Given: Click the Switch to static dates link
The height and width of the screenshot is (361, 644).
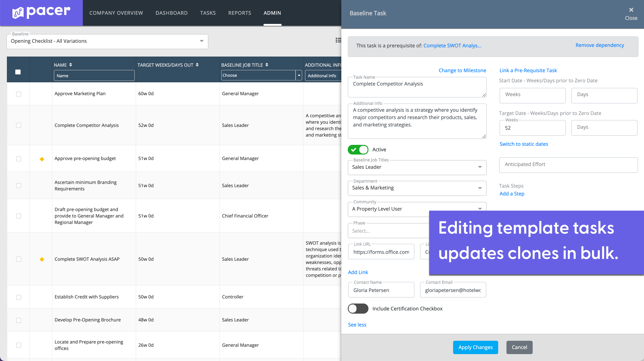Looking at the screenshot, I should click(x=523, y=144).
